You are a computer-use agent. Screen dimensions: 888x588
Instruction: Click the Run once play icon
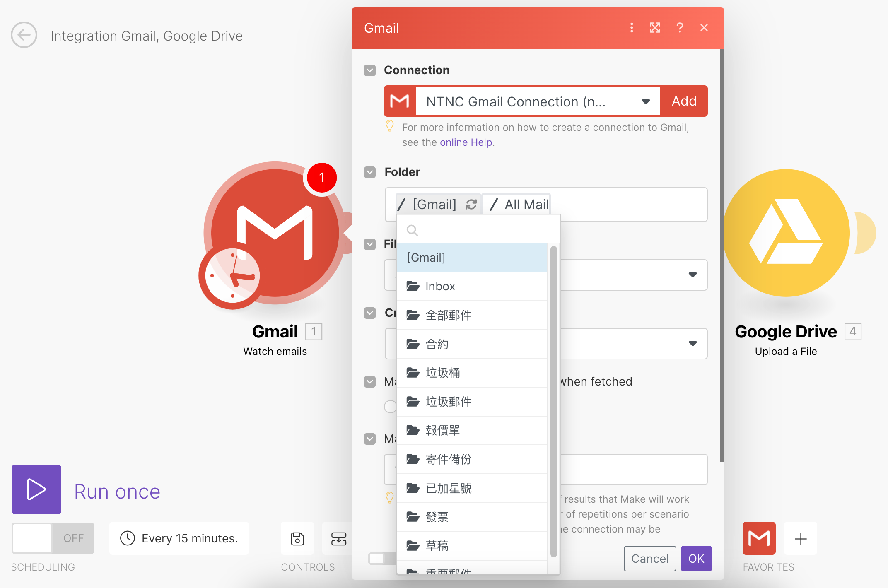coord(36,489)
